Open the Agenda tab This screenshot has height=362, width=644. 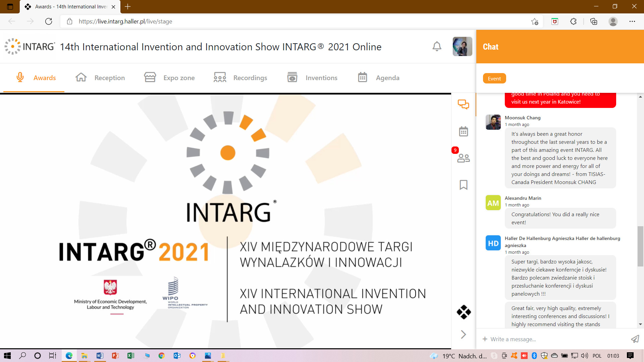[x=378, y=78]
